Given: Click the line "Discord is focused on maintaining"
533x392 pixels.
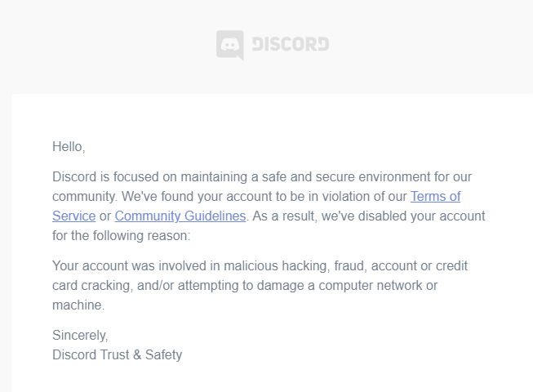Looking at the screenshot, I should pos(262,176).
